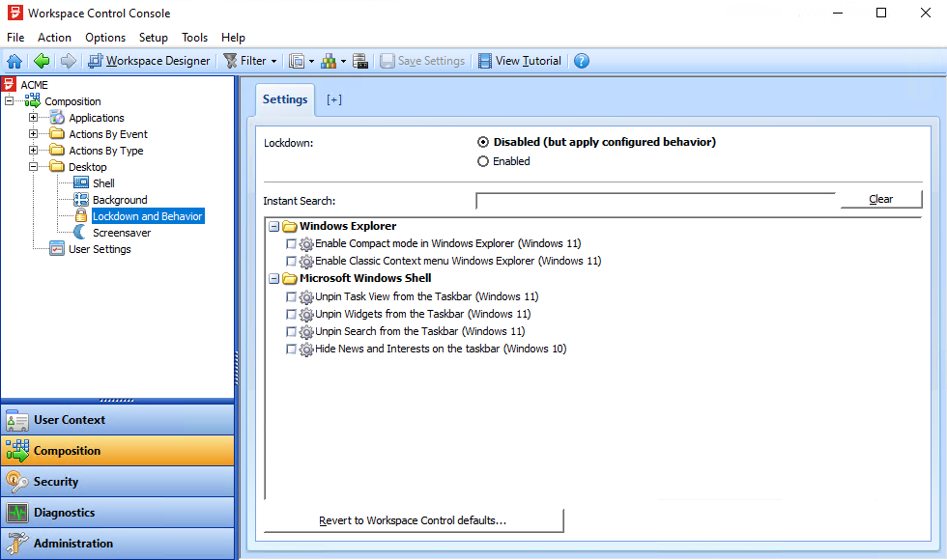Select Applications in the tree
Image resolution: width=947 pixels, height=560 pixels.
(x=97, y=118)
